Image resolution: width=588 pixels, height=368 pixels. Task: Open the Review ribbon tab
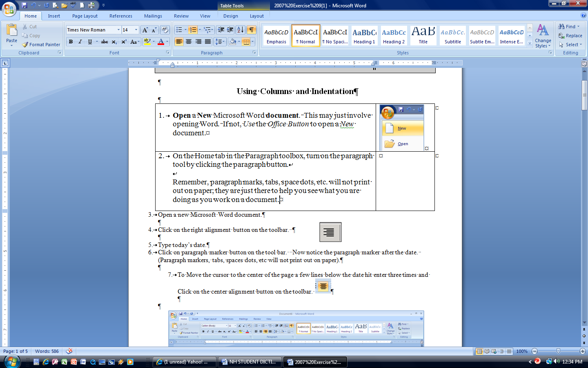181,16
